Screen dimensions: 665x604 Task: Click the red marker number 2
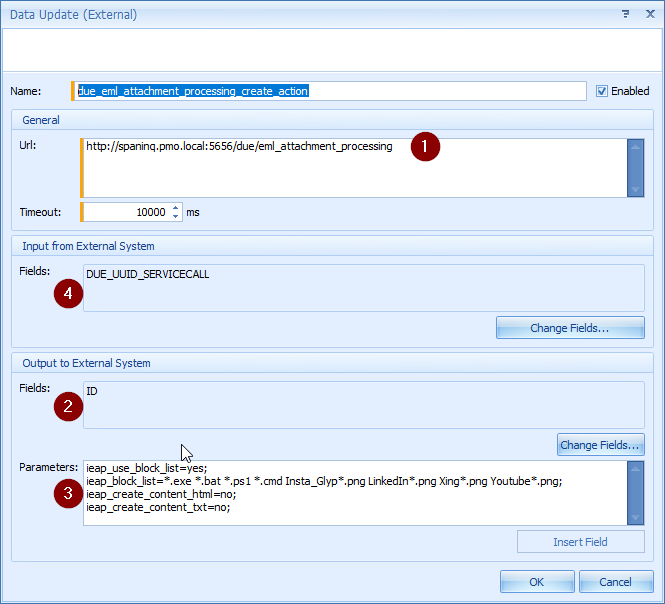pyautogui.click(x=68, y=406)
